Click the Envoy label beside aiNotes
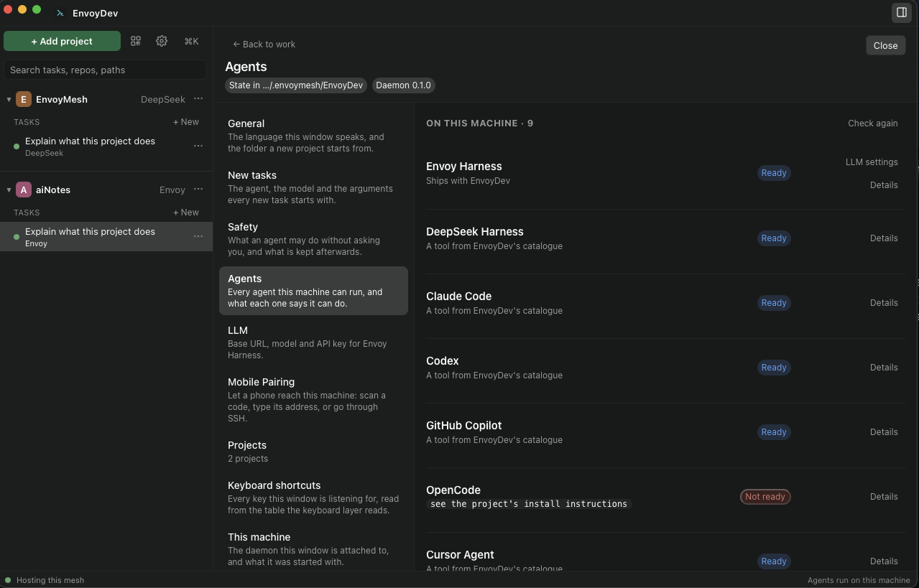The height and width of the screenshot is (588, 919). (x=172, y=190)
